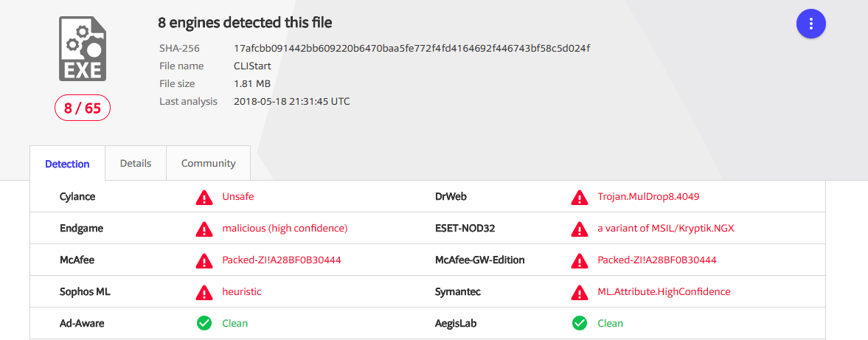Click the file name CLIStart

(x=253, y=66)
